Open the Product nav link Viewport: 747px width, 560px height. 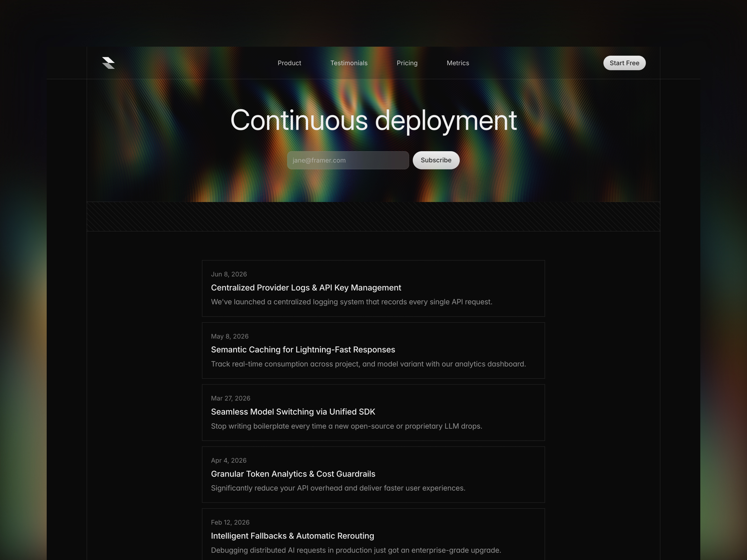click(x=289, y=63)
